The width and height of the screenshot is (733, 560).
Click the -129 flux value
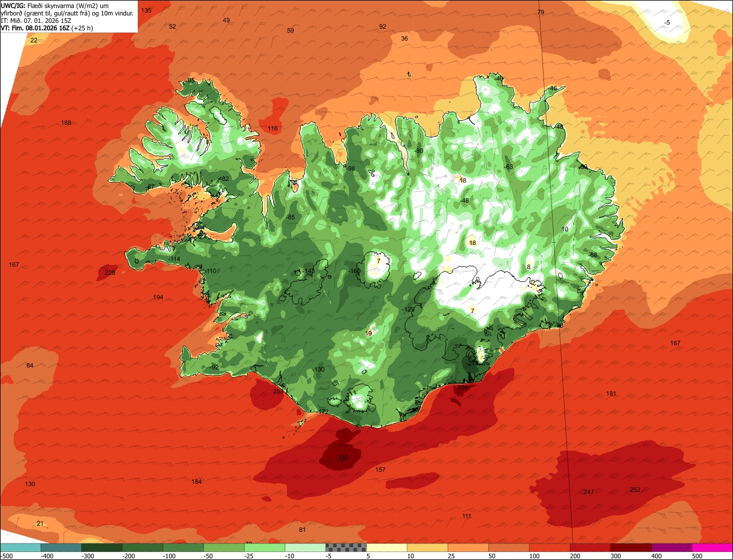click(408, 309)
